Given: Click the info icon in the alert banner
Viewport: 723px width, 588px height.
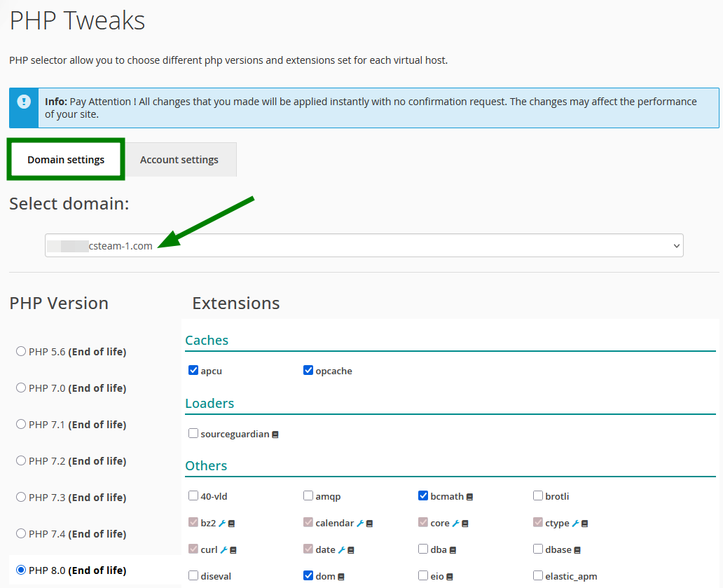Looking at the screenshot, I should click(25, 102).
